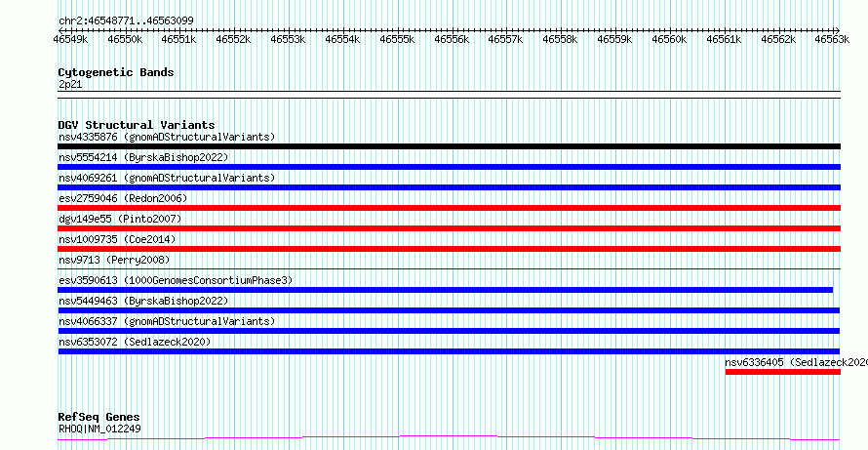Screen dimensions: 868x450
Task: Click the 46551k ruler position
Action: [x=178, y=39]
